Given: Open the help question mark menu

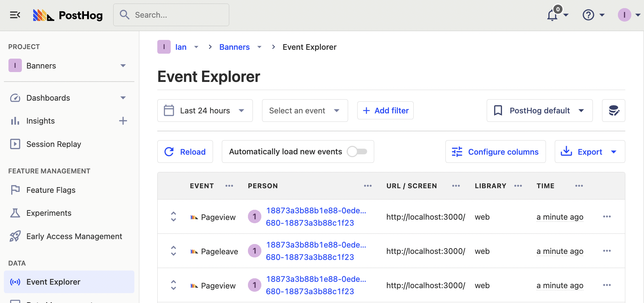Looking at the screenshot, I should 588,15.
